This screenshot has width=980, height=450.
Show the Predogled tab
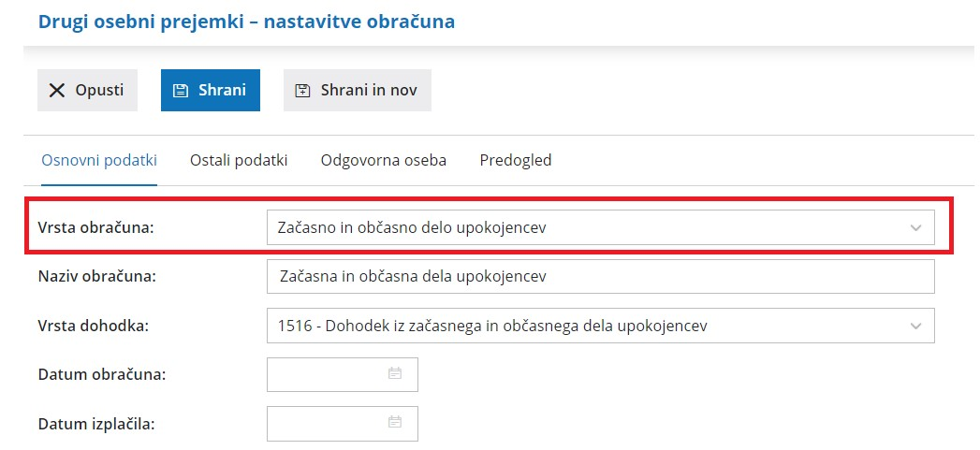coord(516,160)
